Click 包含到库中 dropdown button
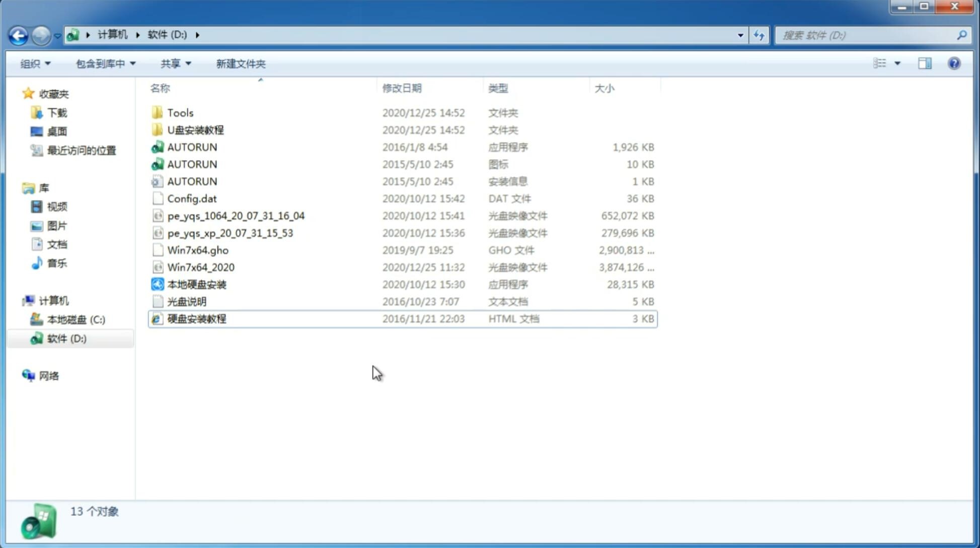The width and height of the screenshot is (980, 548). click(104, 62)
